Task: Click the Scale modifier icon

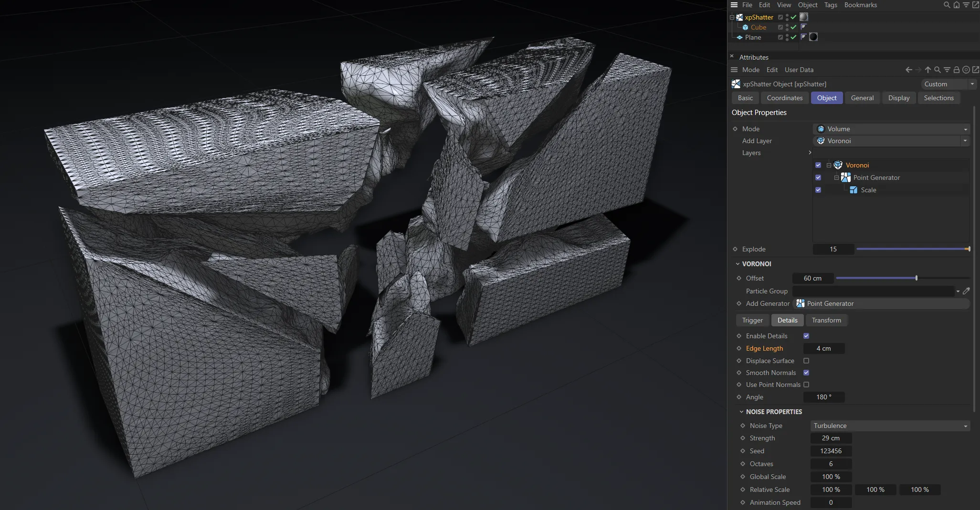Action: 853,190
